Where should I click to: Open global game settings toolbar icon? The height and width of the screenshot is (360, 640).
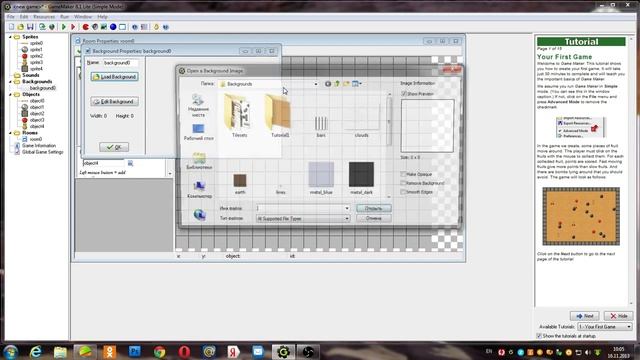click(144, 27)
